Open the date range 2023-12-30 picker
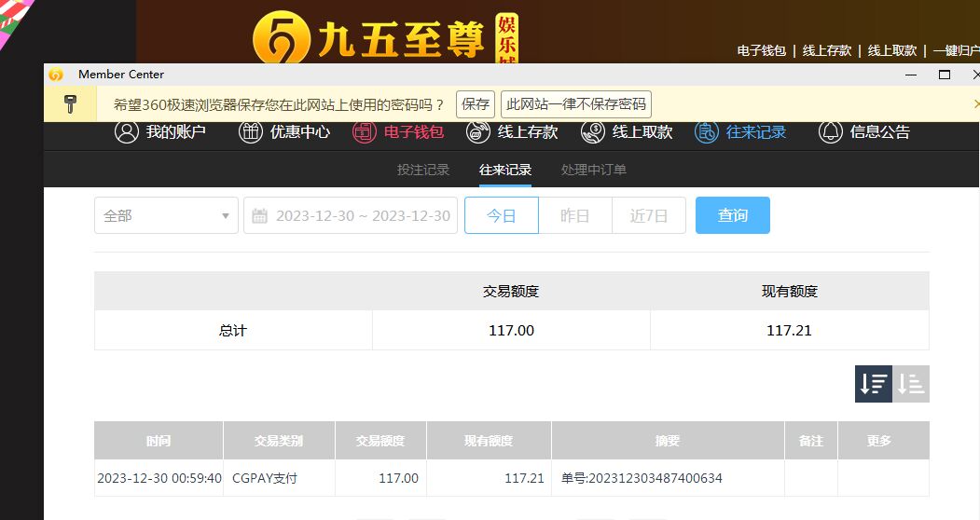The height and width of the screenshot is (520, 980). [x=351, y=215]
